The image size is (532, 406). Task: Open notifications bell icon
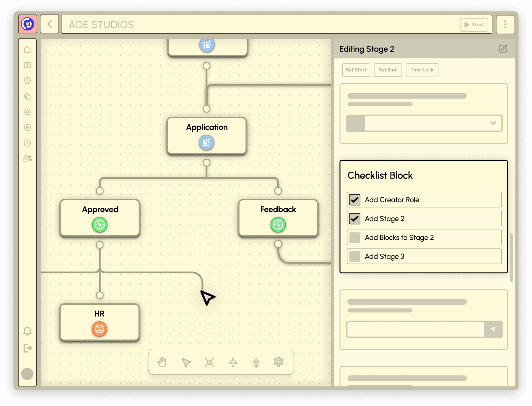27,331
